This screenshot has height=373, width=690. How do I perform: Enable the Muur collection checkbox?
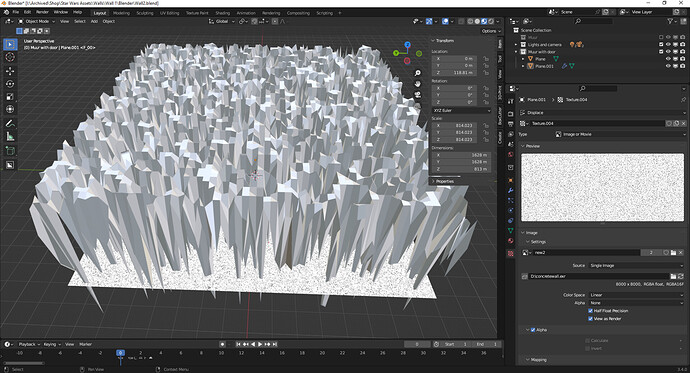click(661, 37)
